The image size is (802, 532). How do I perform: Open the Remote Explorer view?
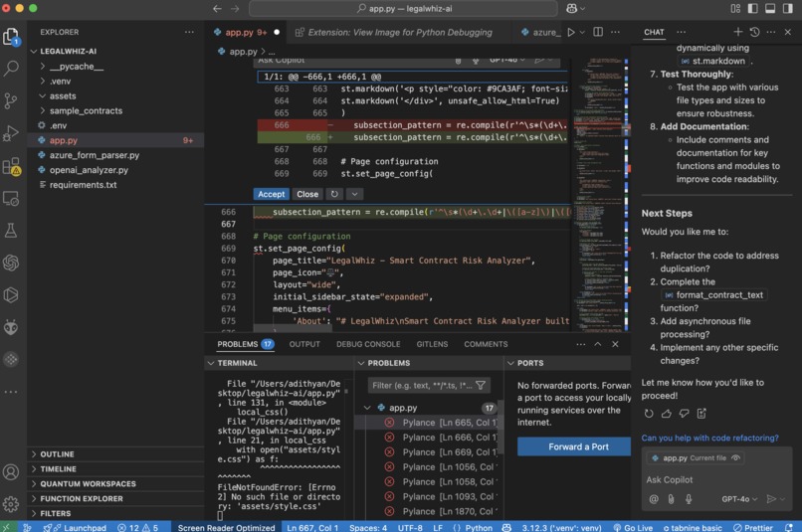(11, 198)
